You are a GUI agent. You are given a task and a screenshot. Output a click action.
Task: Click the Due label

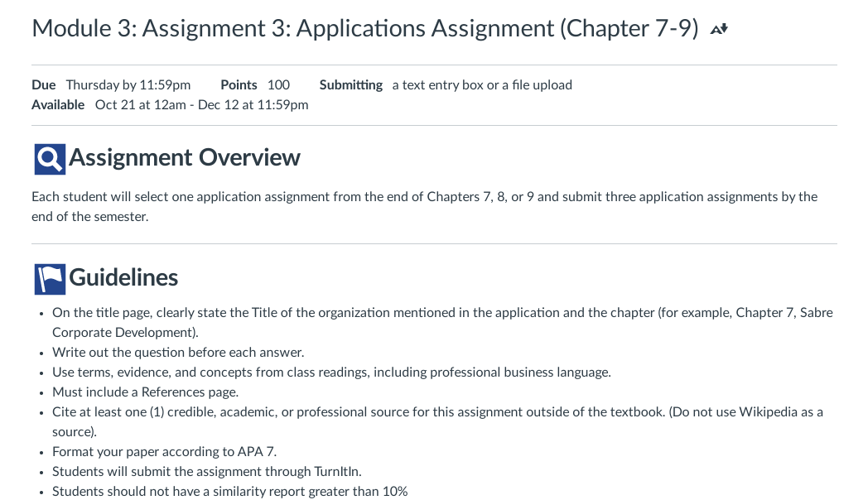[44, 85]
